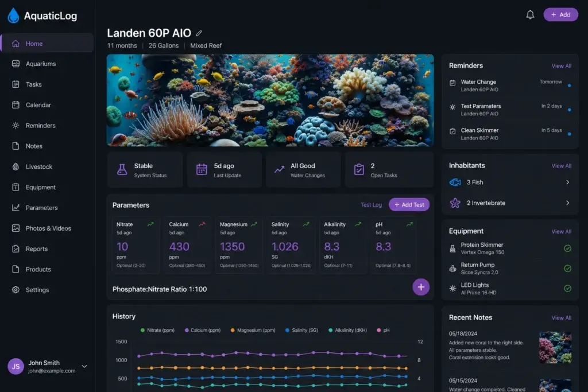
Task: Toggle Return Pump status checkmark
Action: (x=567, y=269)
